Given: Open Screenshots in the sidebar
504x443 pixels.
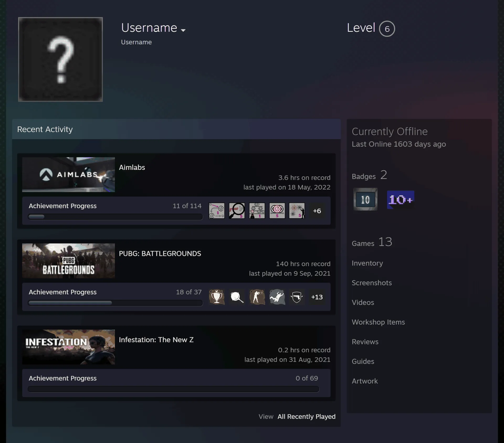Looking at the screenshot, I should pos(372,283).
